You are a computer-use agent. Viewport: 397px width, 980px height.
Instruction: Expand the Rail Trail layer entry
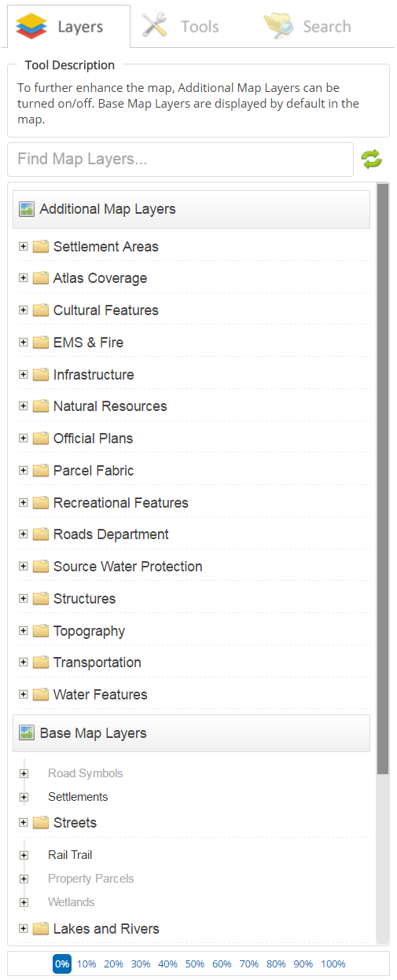pyautogui.click(x=24, y=855)
